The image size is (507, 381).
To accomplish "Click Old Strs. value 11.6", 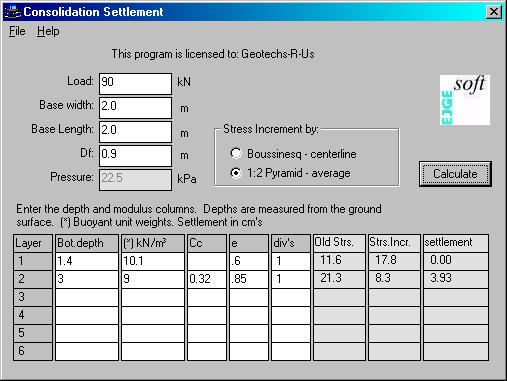I will click(339, 260).
